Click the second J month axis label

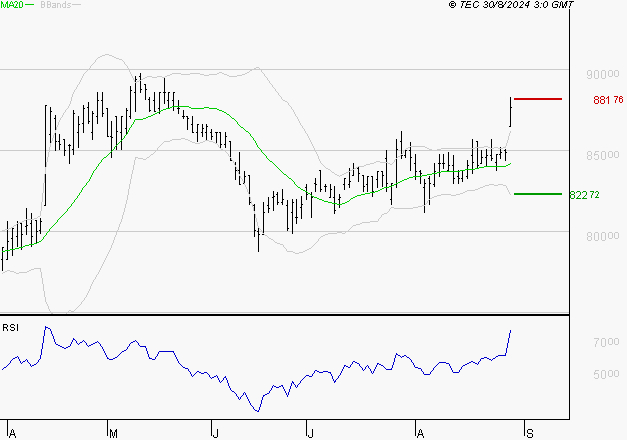pos(310,434)
